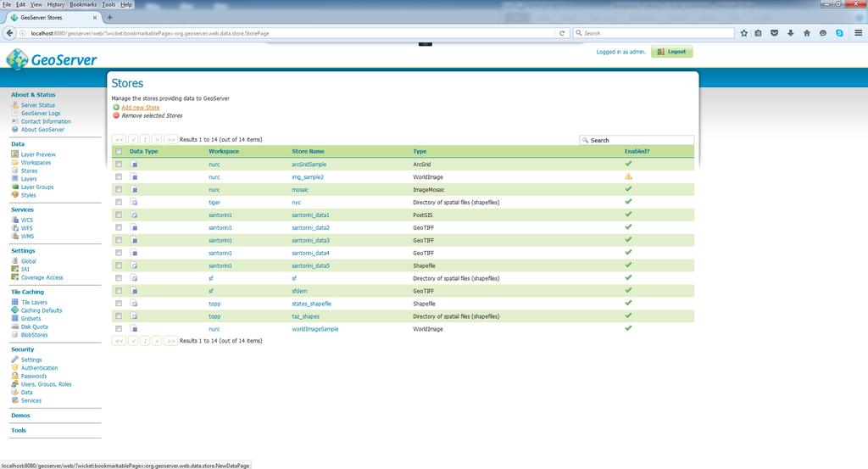The image size is (868, 469).
Task: Open the History menu
Action: 55,4
